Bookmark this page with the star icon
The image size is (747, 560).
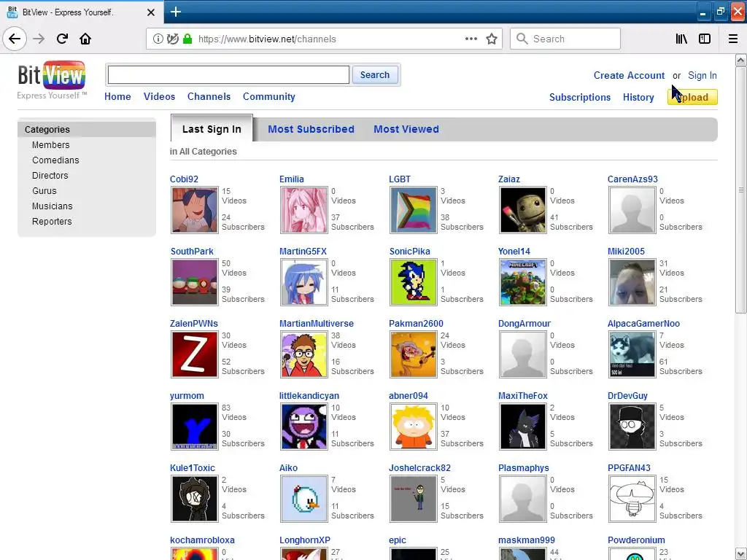click(x=492, y=39)
